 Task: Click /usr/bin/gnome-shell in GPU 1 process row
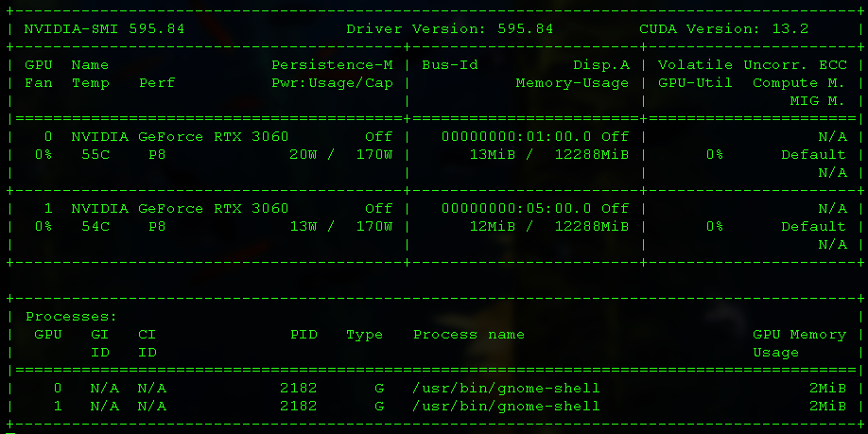[x=507, y=407]
